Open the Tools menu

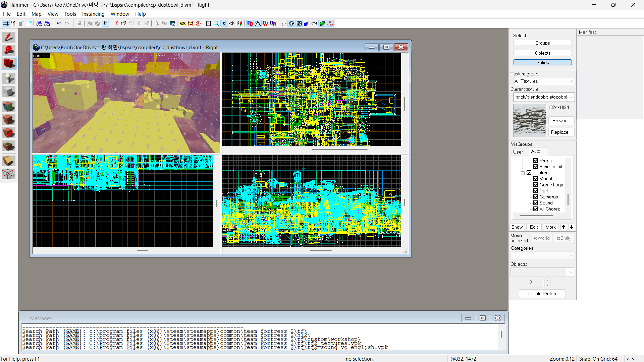(70, 14)
